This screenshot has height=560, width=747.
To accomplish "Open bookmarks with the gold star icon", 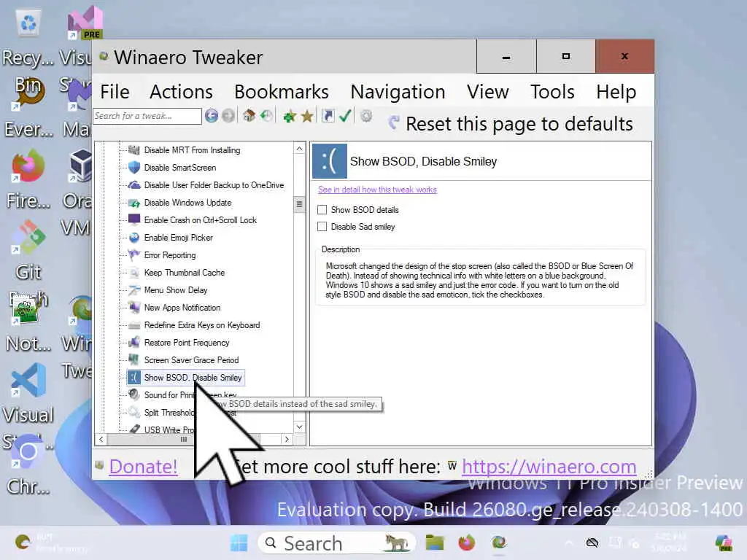I will [x=307, y=116].
